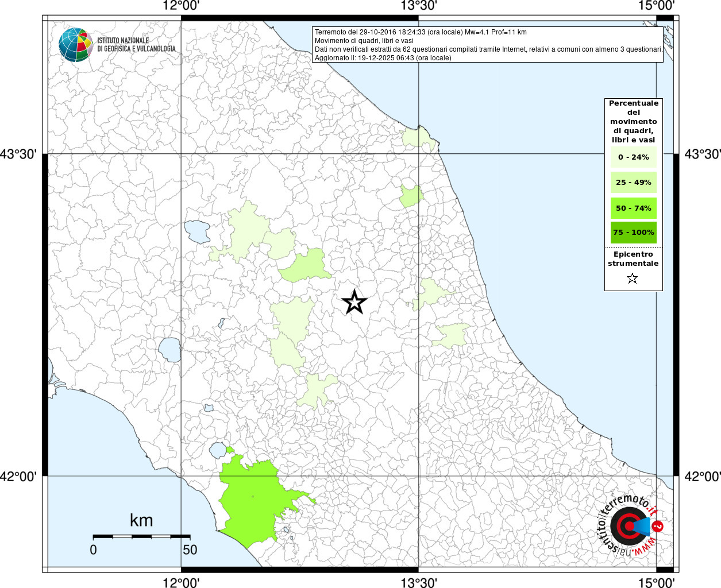Image resolution: width=721 pixels, height=588 pixels.
Task: Click the left 43°30' latitude label
Action: click(x=22, y=154)
